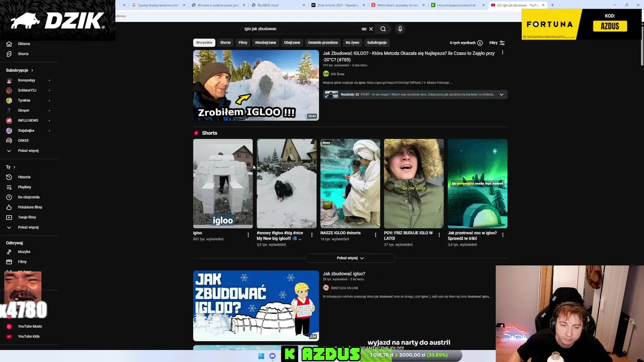Open more options for the 'iglo' short

248,235
